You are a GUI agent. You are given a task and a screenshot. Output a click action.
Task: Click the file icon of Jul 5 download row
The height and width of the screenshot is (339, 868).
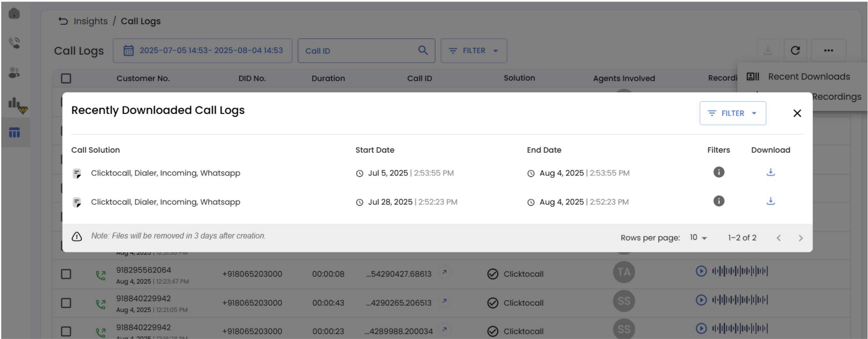click(x=77, y=174)
